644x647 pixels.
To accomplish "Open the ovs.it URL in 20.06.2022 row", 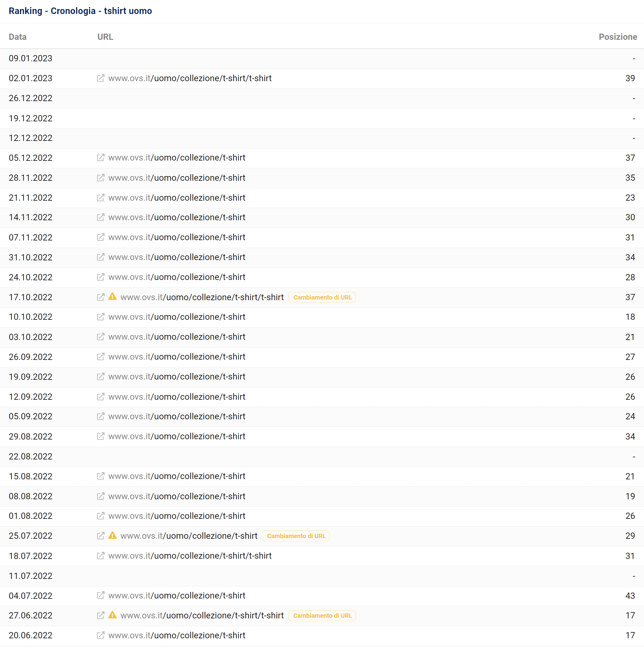I will tap(177, 635).
